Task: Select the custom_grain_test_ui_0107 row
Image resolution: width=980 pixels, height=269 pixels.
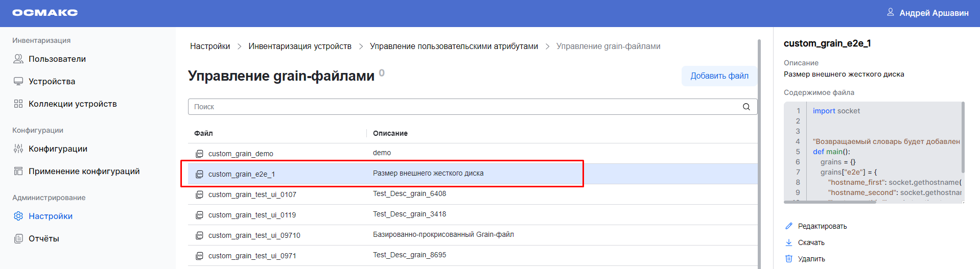Action: (252, 194)
